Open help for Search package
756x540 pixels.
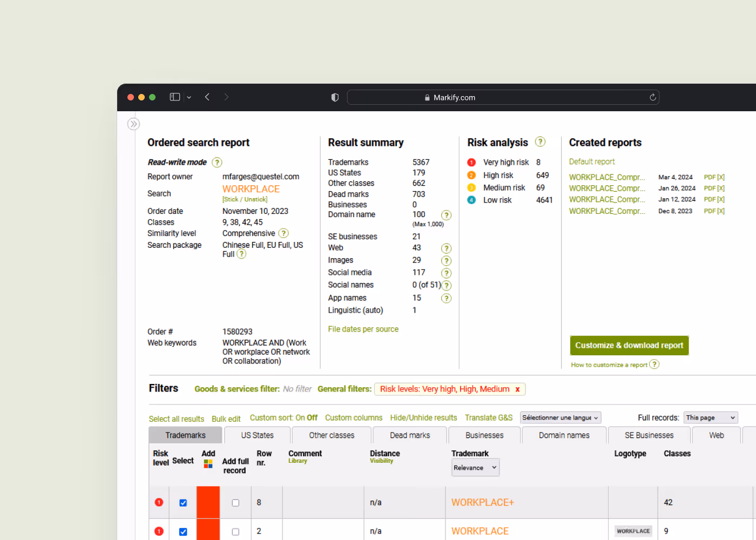coord(241,254)
